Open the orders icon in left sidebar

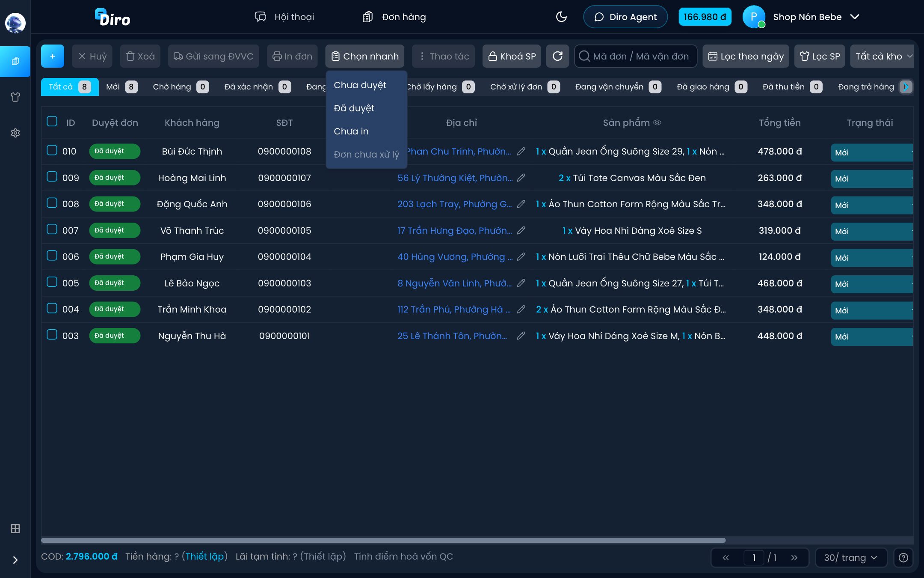click(15, 61)
